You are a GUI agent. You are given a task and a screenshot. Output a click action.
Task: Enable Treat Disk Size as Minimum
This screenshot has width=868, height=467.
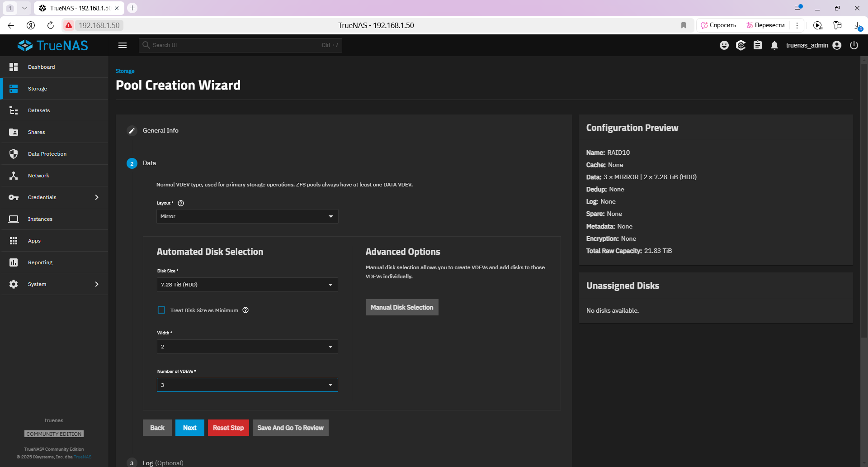click(x=161, y=310)
